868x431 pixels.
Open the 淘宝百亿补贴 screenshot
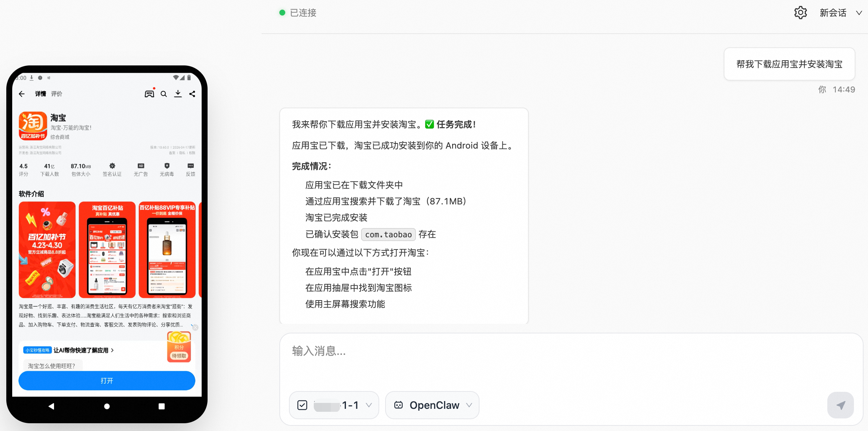(x=107, y=250)
